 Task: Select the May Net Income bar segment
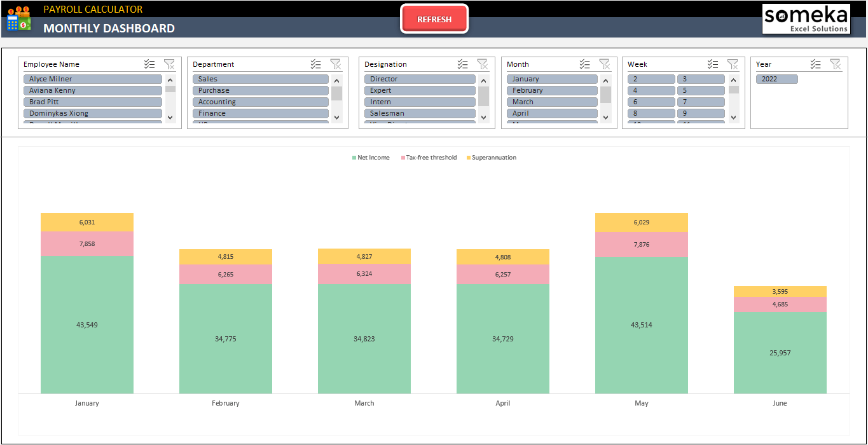click(641, 324)
